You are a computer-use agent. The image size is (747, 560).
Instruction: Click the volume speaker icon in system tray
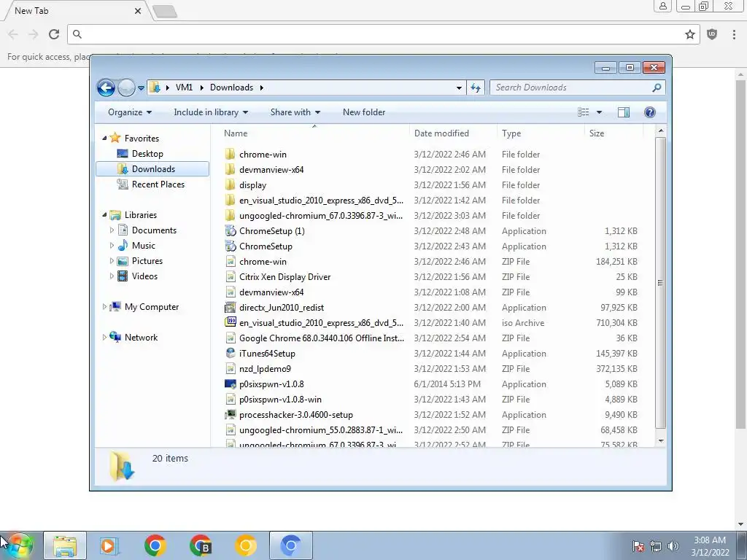(673, 546)
